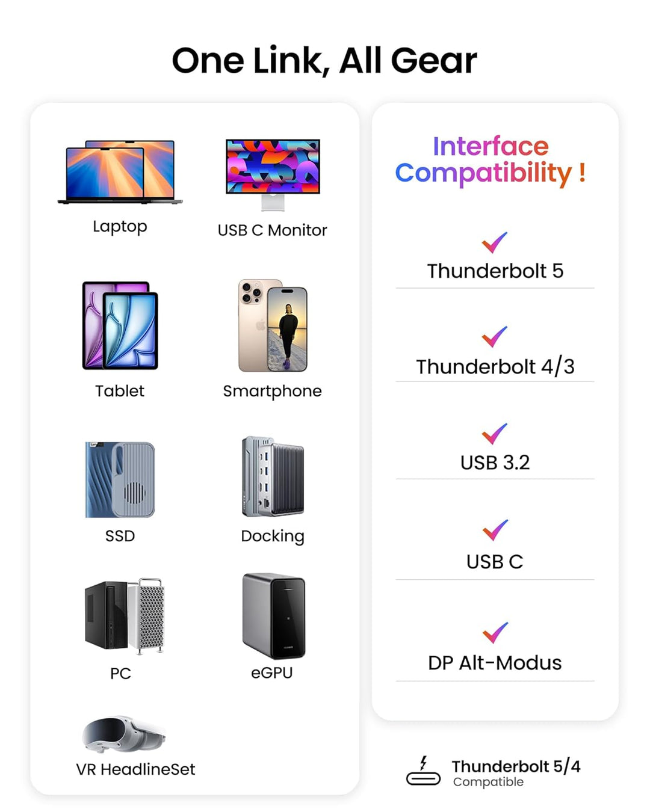Click the checkmark above USB C

pyautogui.click(x=495, y=530)
